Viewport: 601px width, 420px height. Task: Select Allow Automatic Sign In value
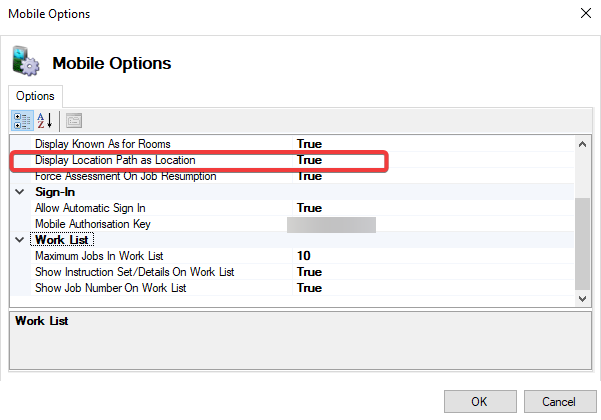[309, 208]
